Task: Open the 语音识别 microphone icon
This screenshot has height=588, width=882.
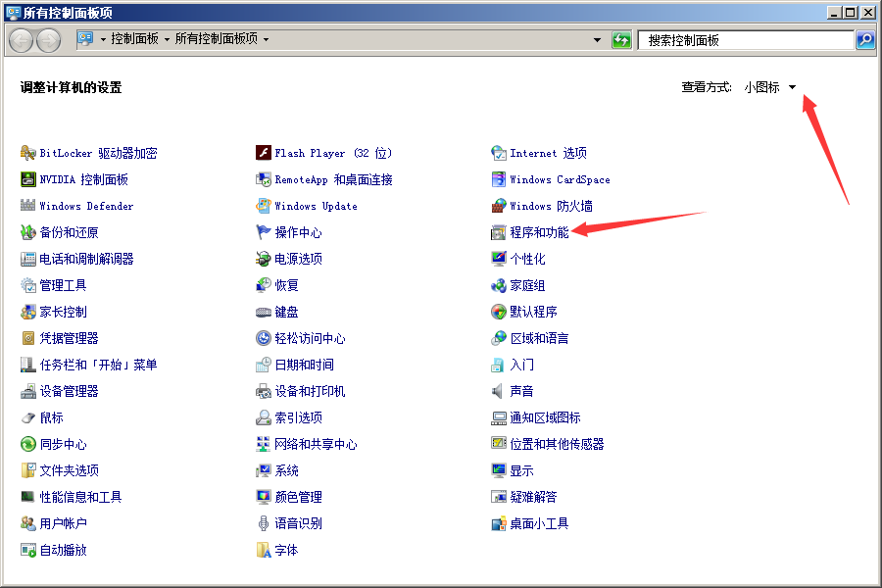Action: click(264, 522)
